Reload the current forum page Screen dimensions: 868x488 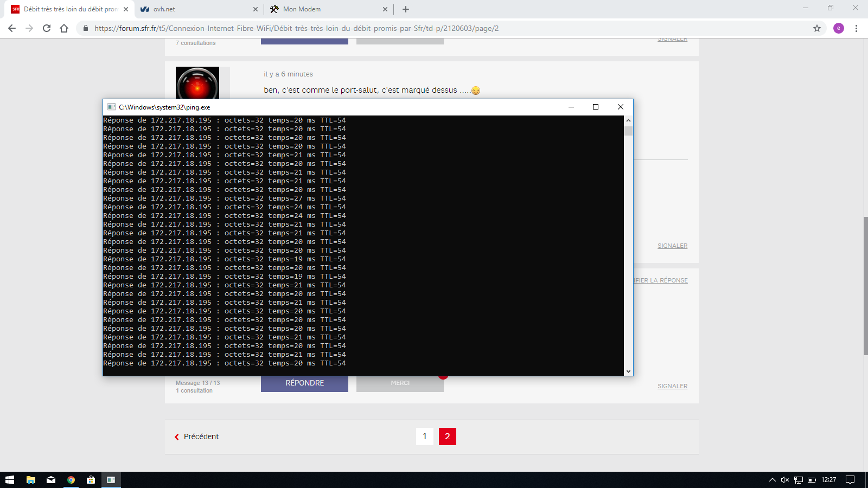tap(47, 28)
